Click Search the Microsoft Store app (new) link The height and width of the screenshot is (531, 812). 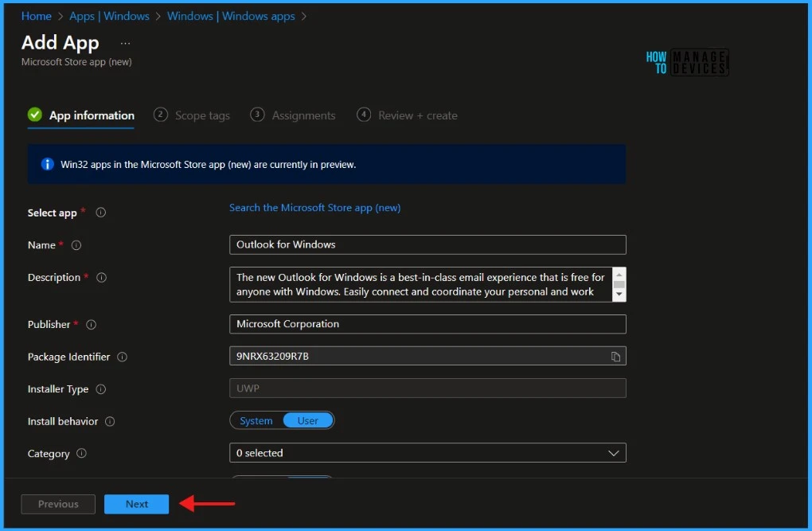click(x=315, y=208)
